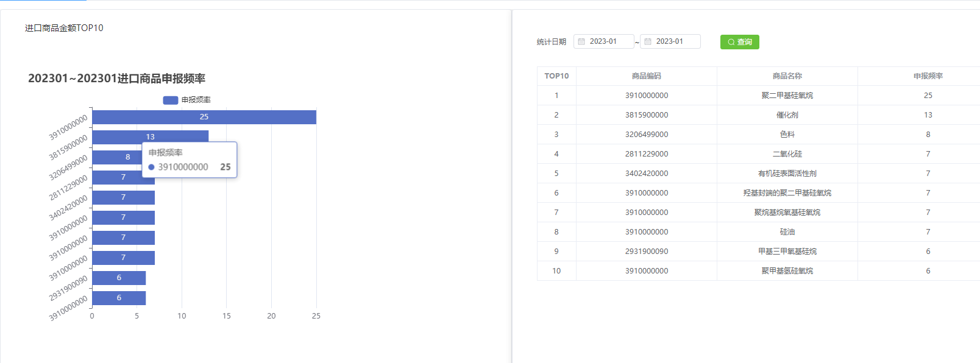Select the table cell 二氧化硅
980x363 pixels.
[787, 154]
